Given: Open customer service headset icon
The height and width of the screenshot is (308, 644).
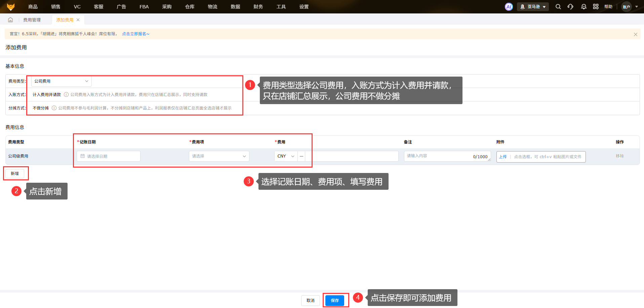Looking at the screenshot, I should [x=570, y=7].
